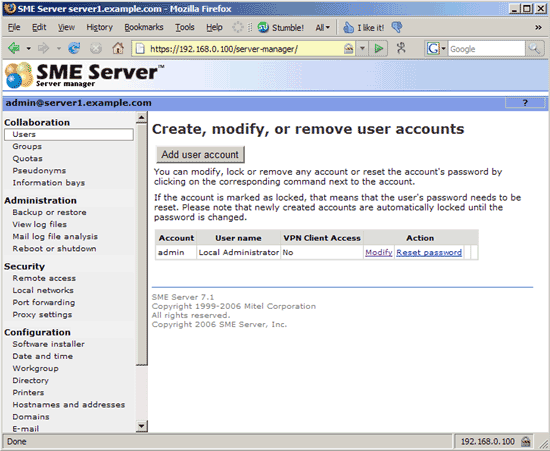Open Date and time configuration
Screen dimensions: 550x451
(x=43, y=356)
